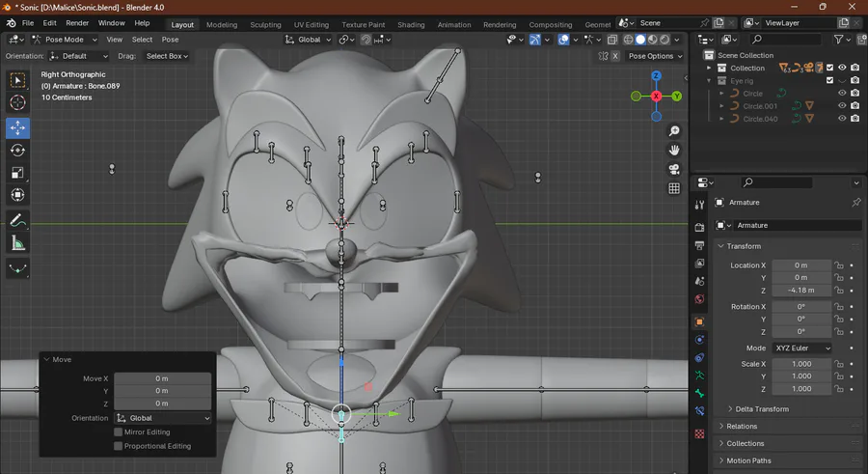Open the Render menu
The image size is (868, 474).
[x=77, y=22]
